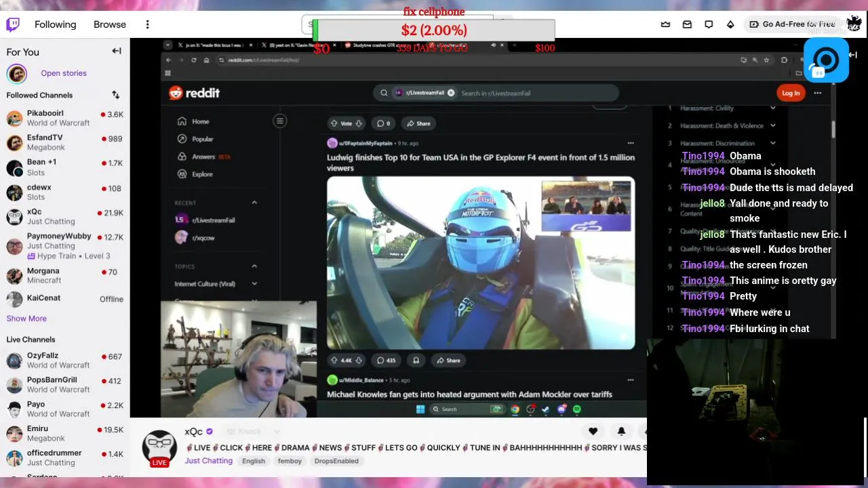The height and width of the screenshot is (488, 868).
Task: Click Show More under followed channels
Action: [x=26, y=319]
